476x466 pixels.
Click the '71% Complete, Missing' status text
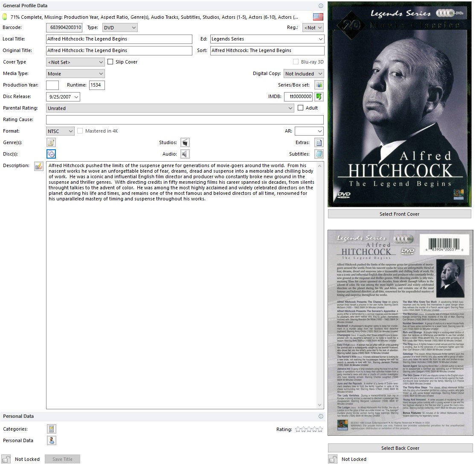154,17
